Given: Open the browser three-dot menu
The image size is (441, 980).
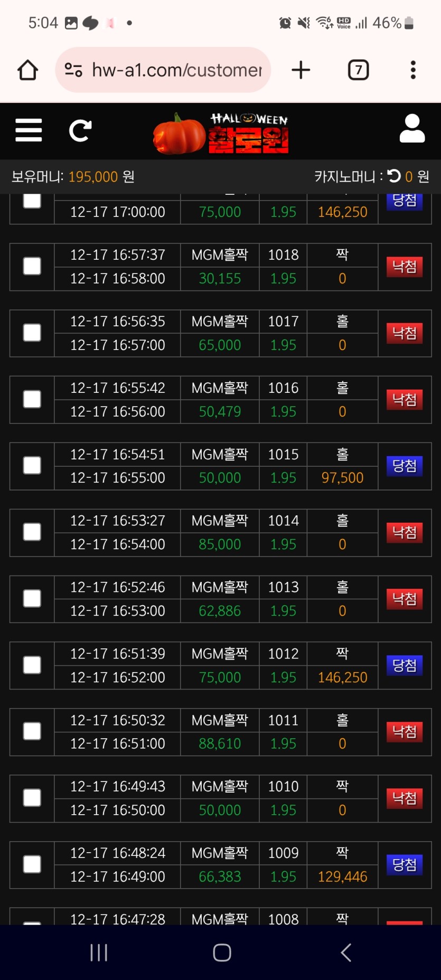Looking at the screenshot, I should [413, 70].
